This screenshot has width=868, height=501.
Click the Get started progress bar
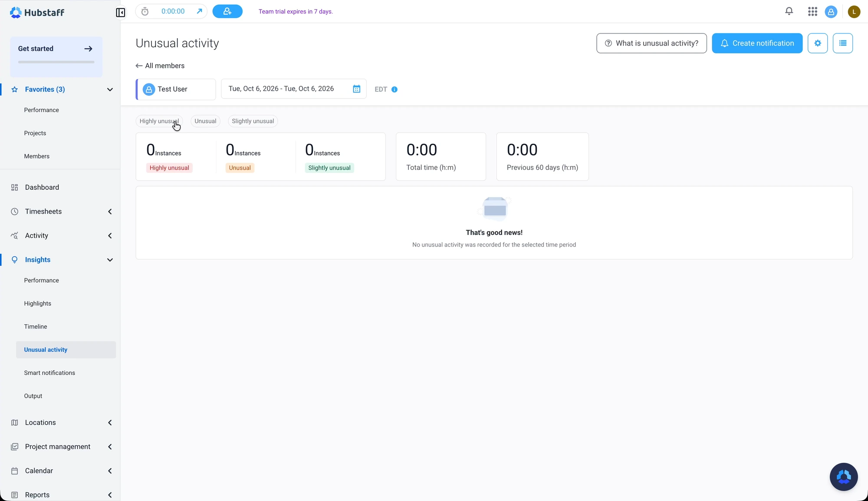pos(56,62)
